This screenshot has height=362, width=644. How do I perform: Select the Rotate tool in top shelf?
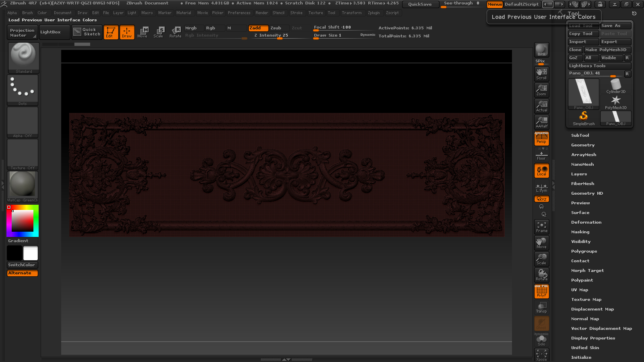(175, 32)
